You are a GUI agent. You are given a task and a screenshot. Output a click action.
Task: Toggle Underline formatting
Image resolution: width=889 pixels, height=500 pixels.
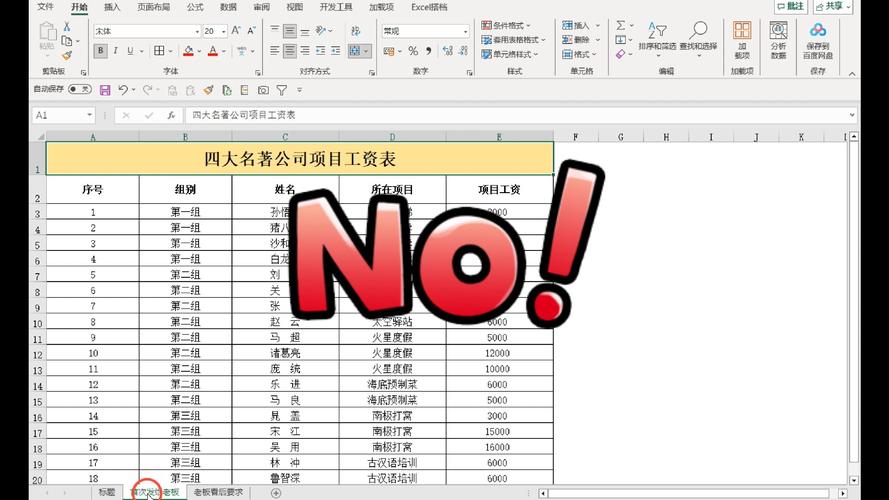[x=130, y=51]
